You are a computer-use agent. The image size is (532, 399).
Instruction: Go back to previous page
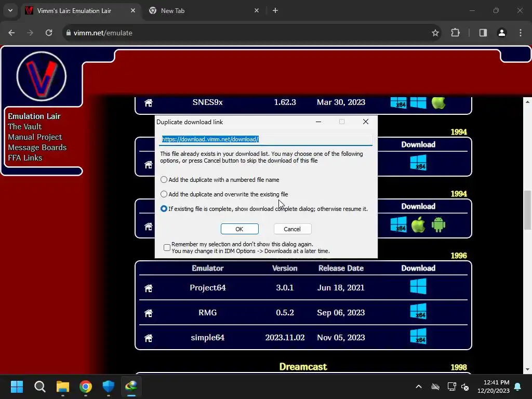coord(11,33)
